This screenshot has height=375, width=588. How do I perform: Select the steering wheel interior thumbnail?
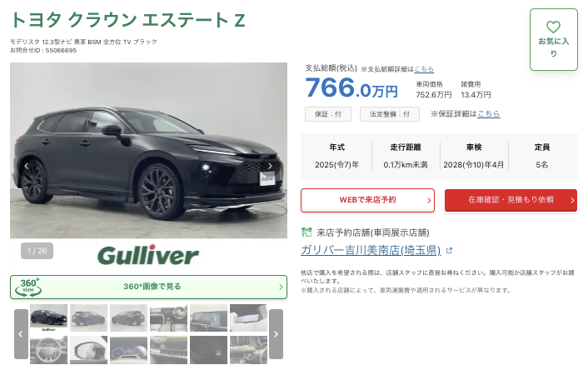49,350
